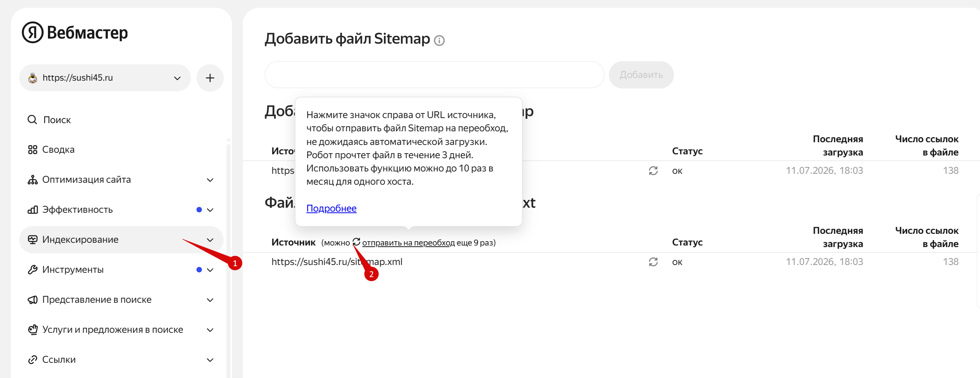Click the Добавить button

click(641, 75)
